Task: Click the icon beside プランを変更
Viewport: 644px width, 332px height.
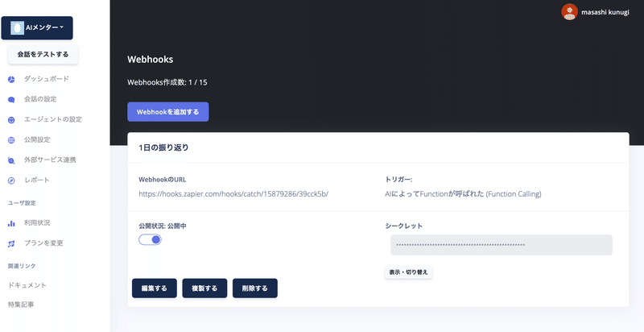Action: [11, 243]
